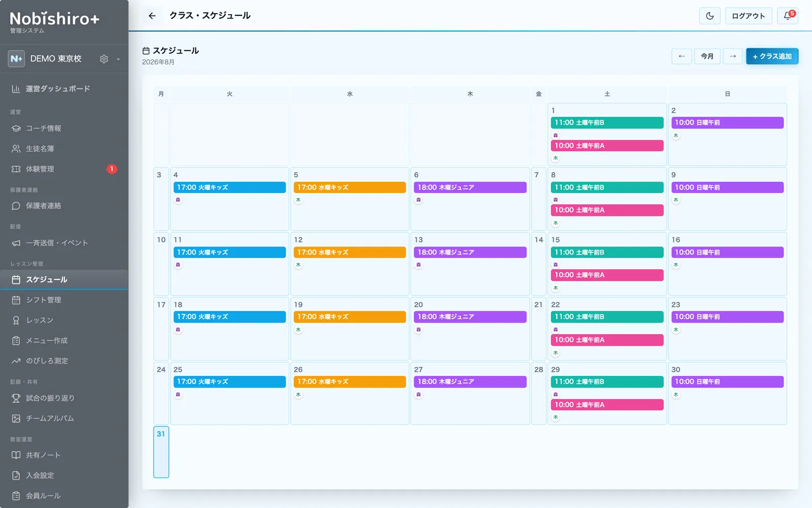
Task: Click the スケジュール calendar icon in sidebar
Action: click(x=16, y=279)
